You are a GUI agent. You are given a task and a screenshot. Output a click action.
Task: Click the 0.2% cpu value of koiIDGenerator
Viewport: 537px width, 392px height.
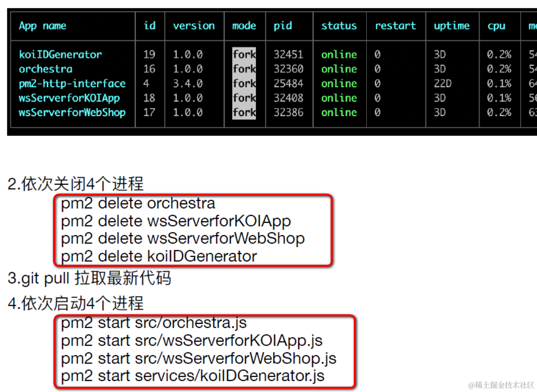499,55
